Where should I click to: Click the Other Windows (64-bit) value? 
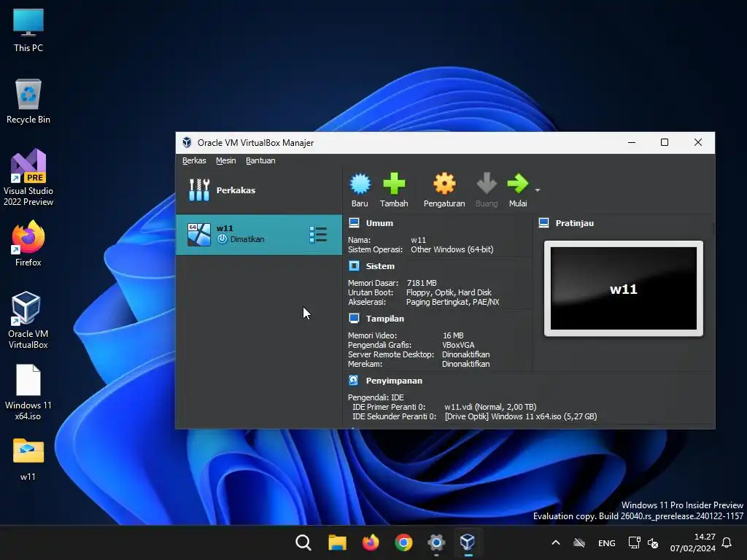coord(452,249)
